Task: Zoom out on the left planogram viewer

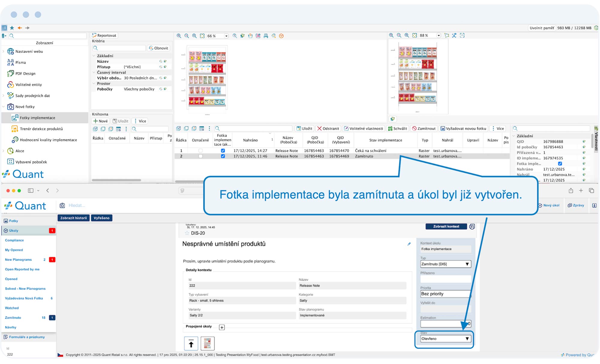Action: pyautogui.click(x=187, y=36)
